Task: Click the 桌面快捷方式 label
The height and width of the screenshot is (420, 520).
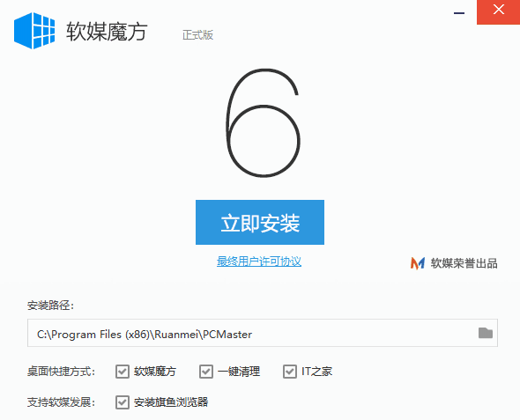Action: pos(61,372)
